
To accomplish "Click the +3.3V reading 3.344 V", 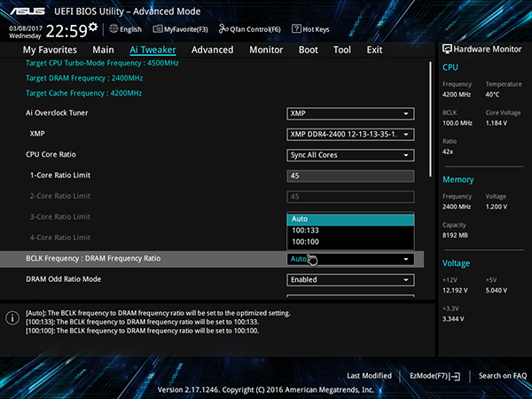I will pos(453,319).
